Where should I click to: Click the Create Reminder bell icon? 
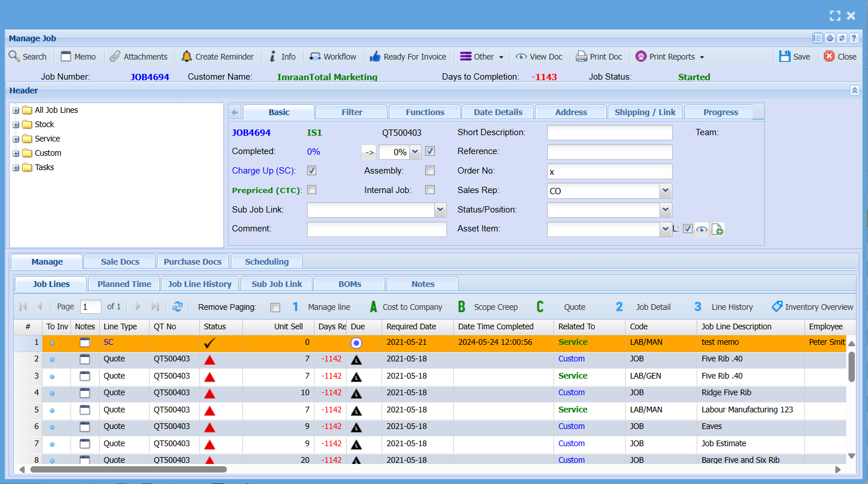tap(187, 56)
